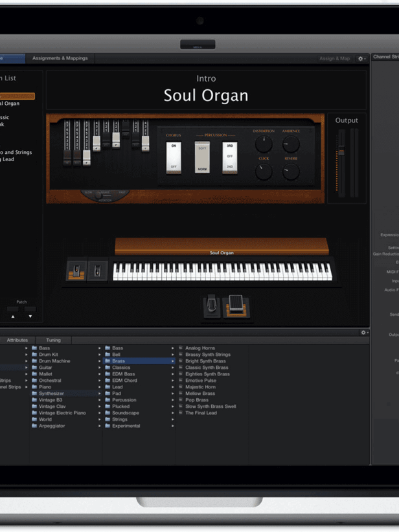Expand the Lead subfolder arrow
Screen dimensions: 399x532
172,387
